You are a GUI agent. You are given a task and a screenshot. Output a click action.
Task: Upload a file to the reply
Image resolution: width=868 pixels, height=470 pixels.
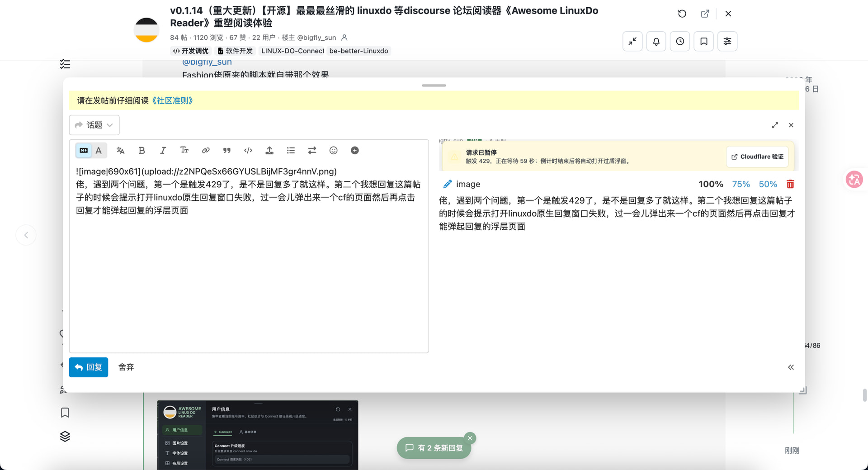click(x=269, y=151)
